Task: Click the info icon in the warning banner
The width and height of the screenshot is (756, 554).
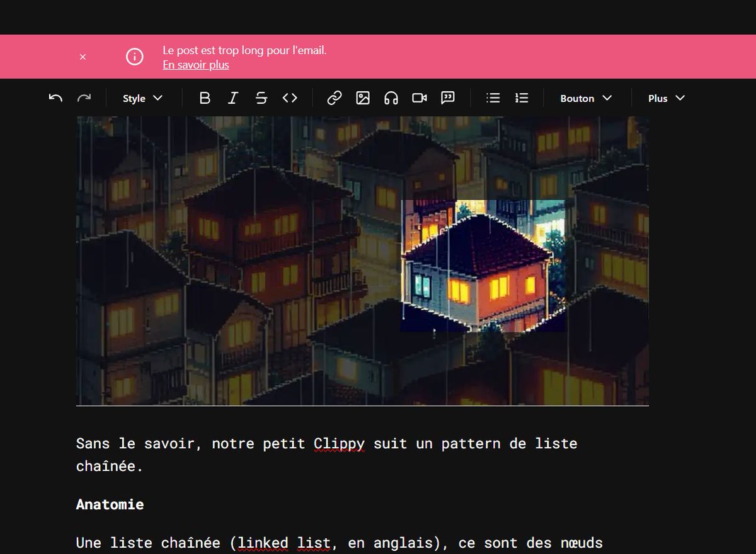Action: (x=134, y=57)
